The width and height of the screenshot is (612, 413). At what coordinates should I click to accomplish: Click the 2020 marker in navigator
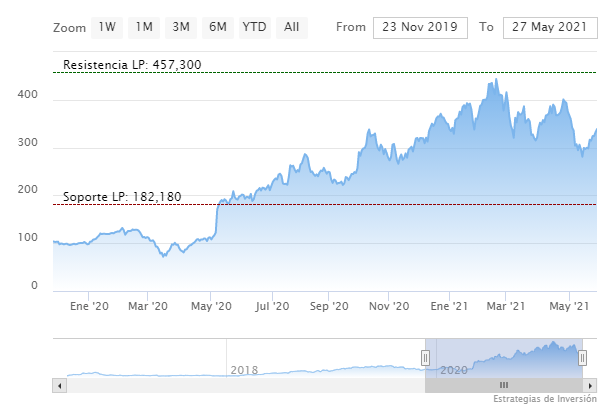click(454, 370)
